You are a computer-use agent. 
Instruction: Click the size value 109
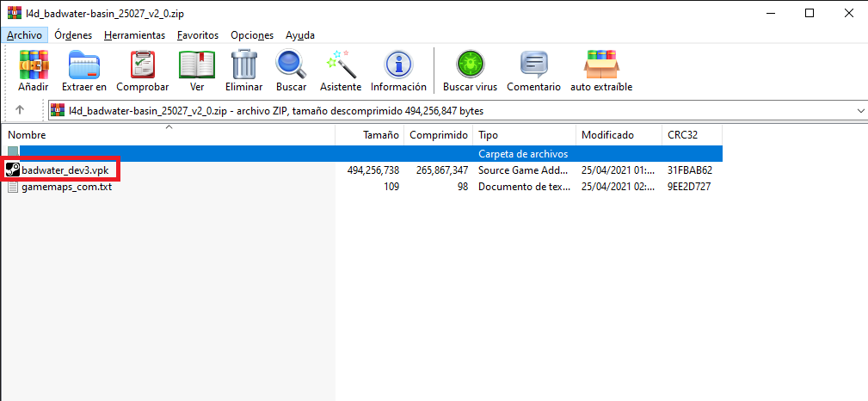coord(391,188)
